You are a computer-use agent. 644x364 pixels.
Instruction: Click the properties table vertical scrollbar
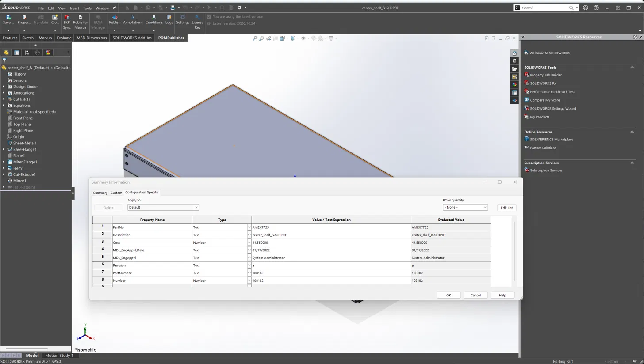(x=514, y=251)
